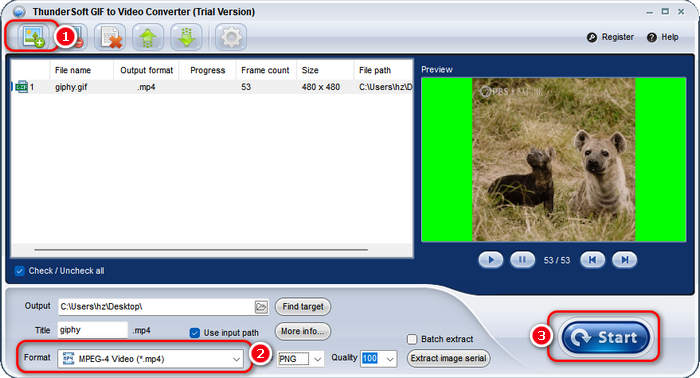
Task: Jump to previous frame in preview
Action: pos(592,260)
